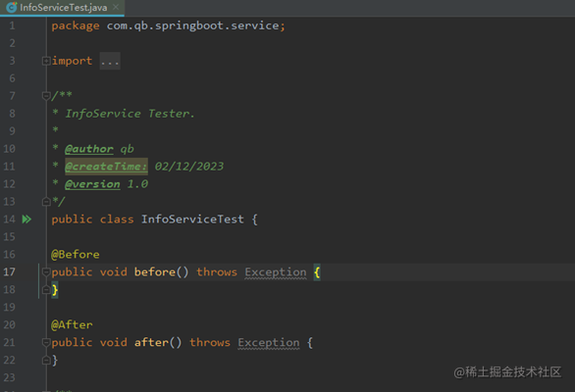Click the 'throws' keyword on line 17

[217, 271]
